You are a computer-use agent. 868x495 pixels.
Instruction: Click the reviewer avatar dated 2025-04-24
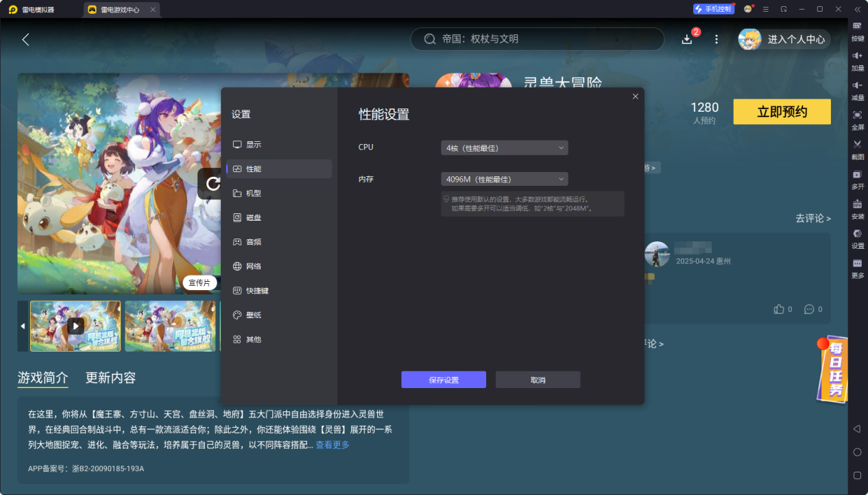pyautogui.click(x=657, y=254)
